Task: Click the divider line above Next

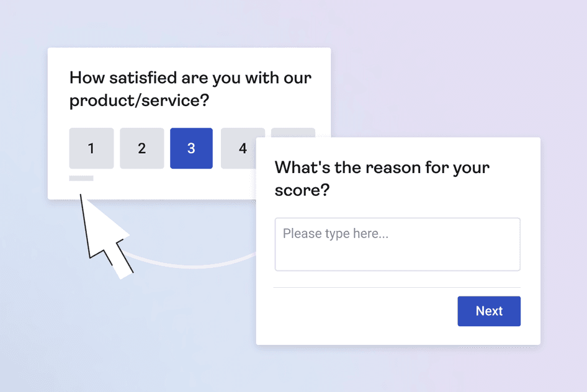Action: 397,288
